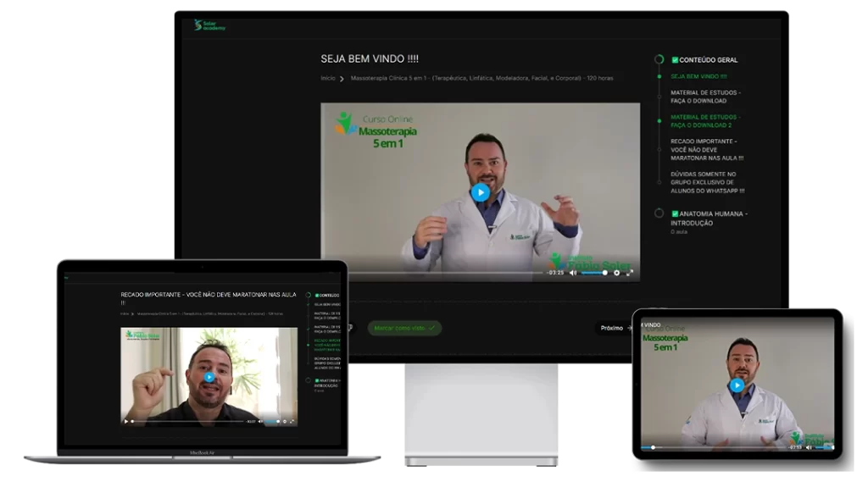868x482 pixels.
Task: Open lesson MATERIAL DE ESTUDOS - FAÇA O DOWNLOAD
Action: click(705, 97)
